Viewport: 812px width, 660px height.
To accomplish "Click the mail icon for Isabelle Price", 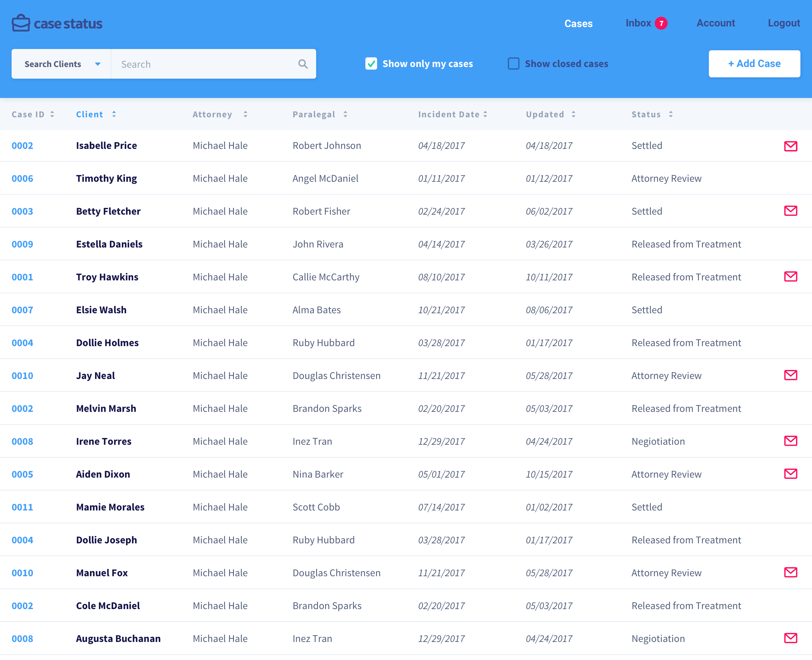I will [790, 146].
